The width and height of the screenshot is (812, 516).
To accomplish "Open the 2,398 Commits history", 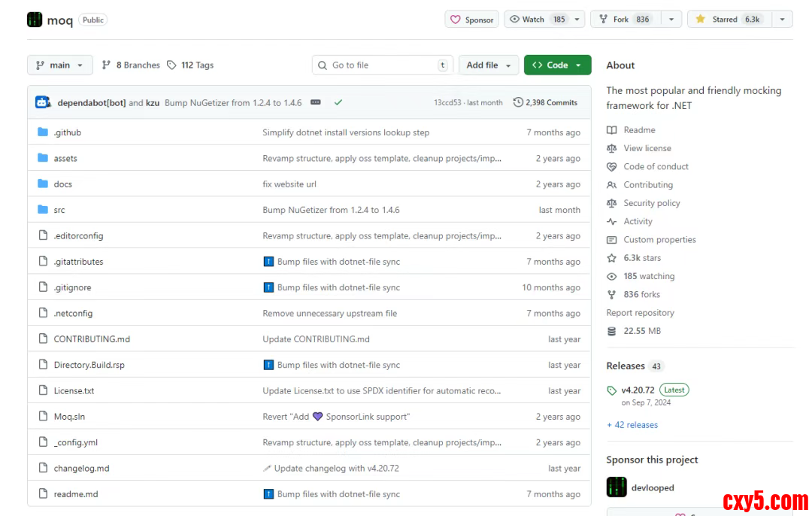I will point(545,102).
